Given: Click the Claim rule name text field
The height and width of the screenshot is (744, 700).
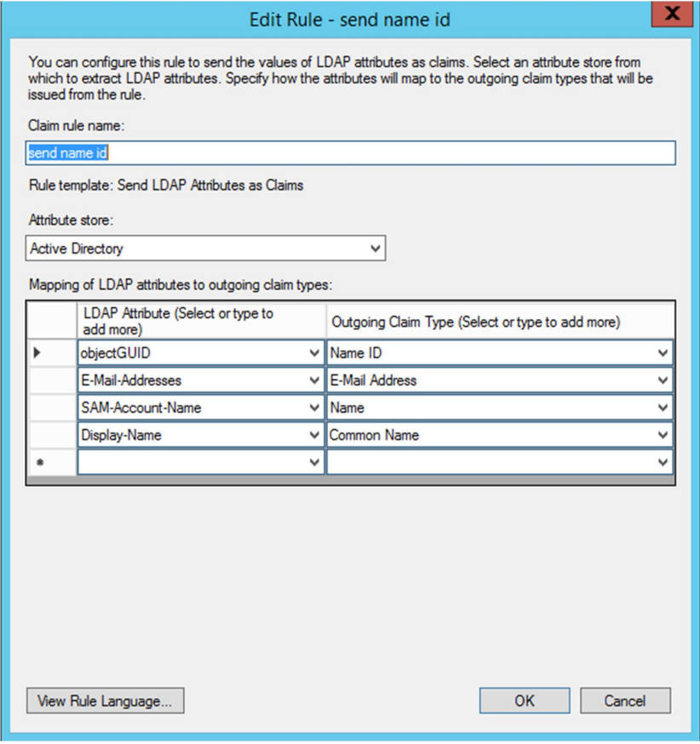Looking at the screenshot, I should tap(350, 153).
